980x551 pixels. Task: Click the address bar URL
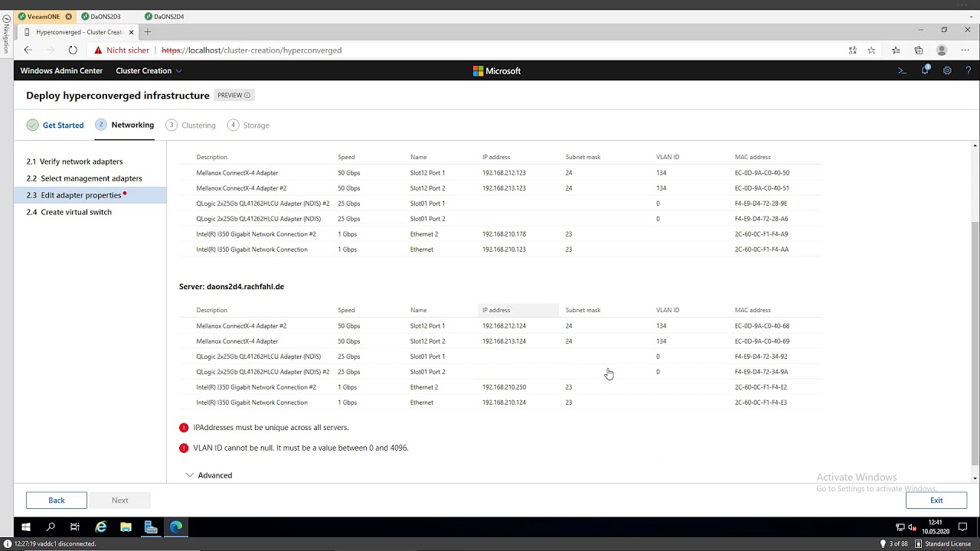(251, 50)
